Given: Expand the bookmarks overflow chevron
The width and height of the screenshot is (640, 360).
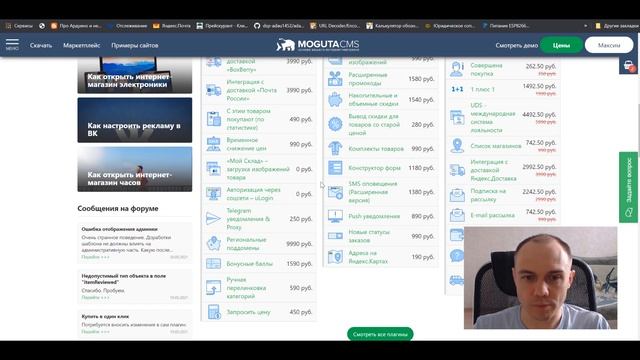Looking at the screenshot, I should 585,26.
